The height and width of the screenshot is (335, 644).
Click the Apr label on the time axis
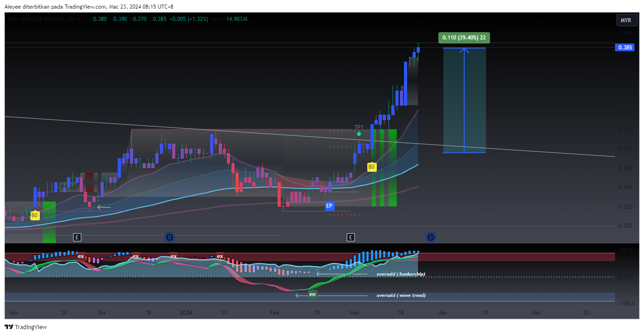pos(443,312)
